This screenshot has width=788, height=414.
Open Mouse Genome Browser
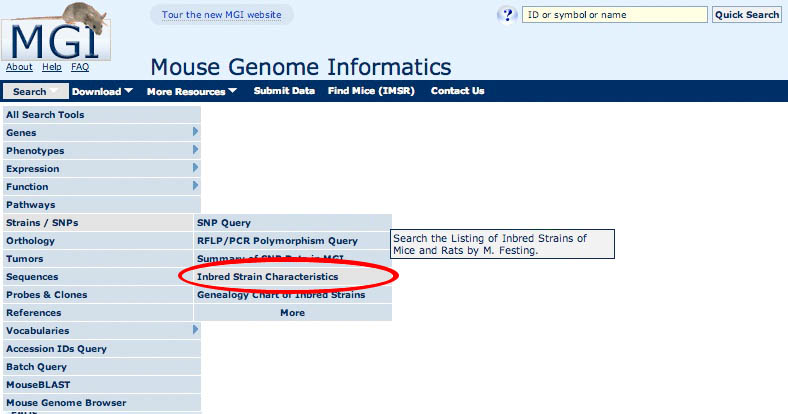[x=102, y=403]
